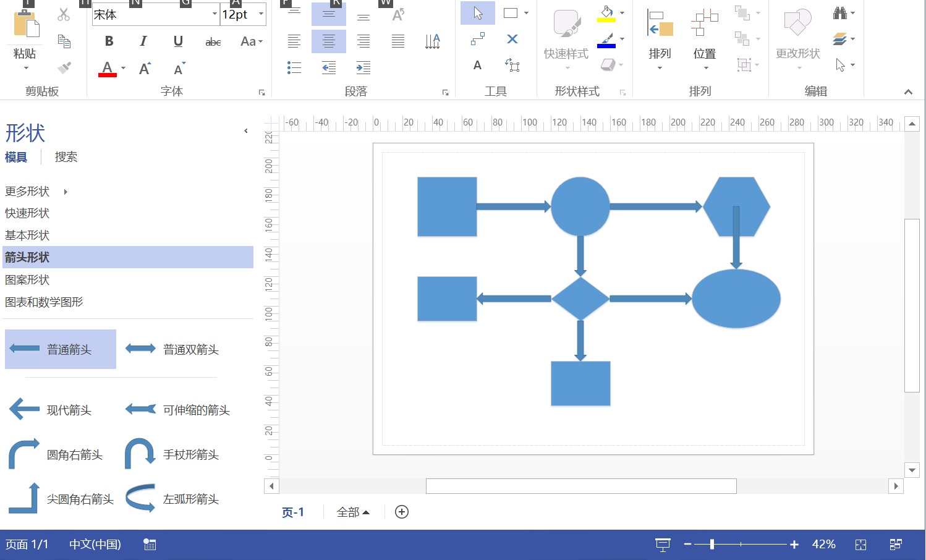
Task: Switch to the 搜索 search tab
Action: (66, 157)
